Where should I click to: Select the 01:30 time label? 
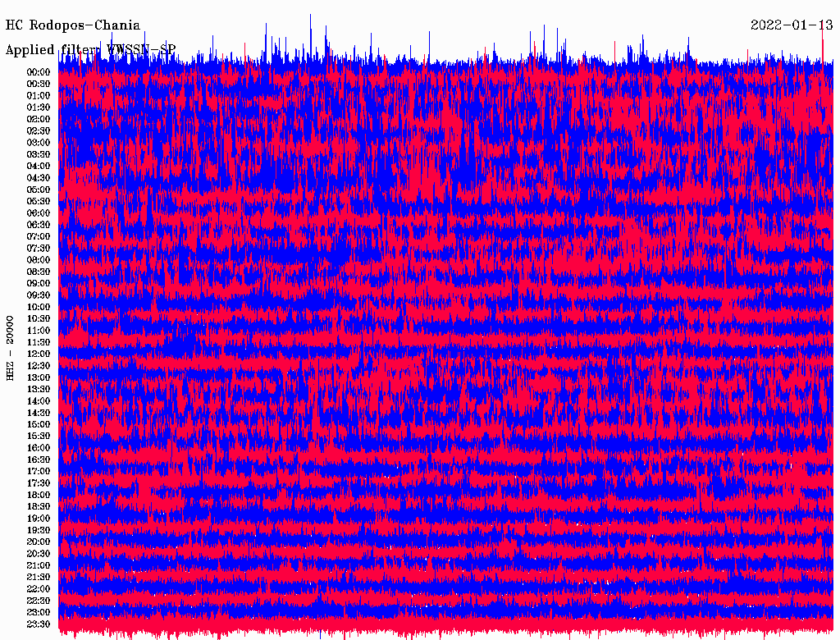(x=39, y=107)
